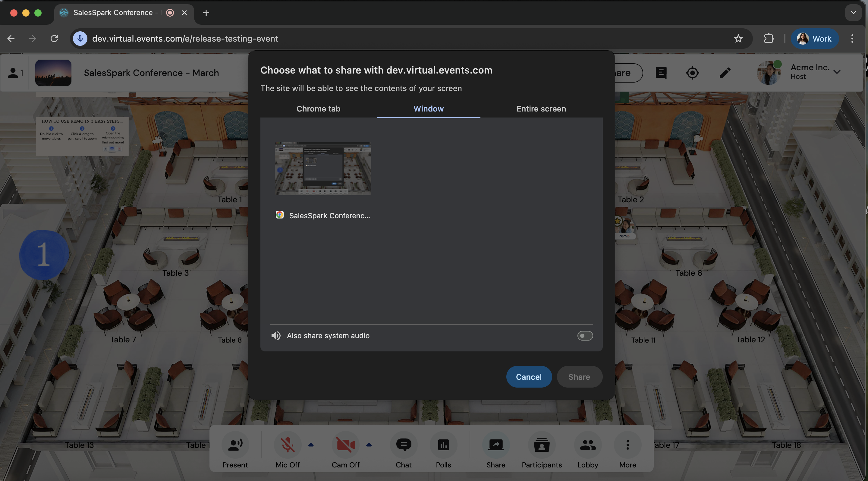Open the More options menu
The width and height of the screenshot is (868, 481).
627,445
